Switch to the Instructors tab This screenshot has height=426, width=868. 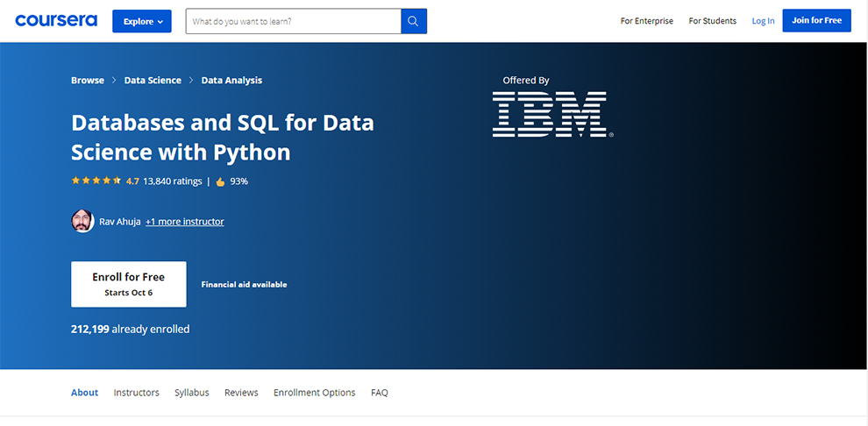click(x=136, y=393)
